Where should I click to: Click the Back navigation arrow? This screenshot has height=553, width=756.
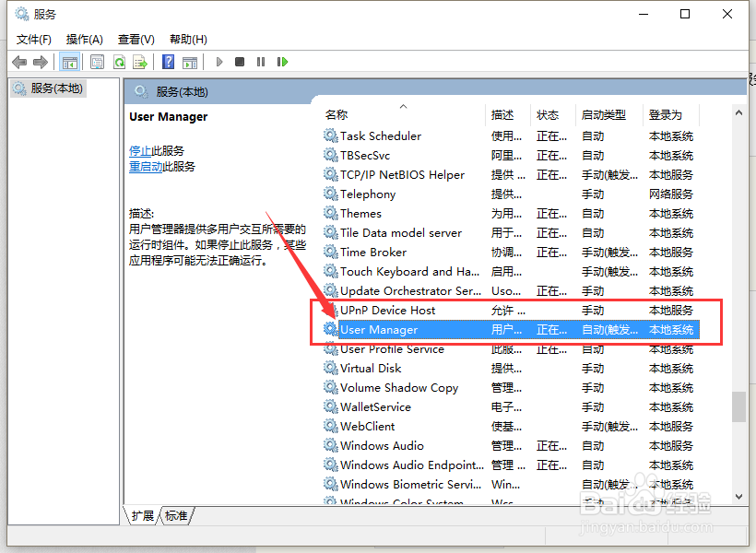coord(19,61)
